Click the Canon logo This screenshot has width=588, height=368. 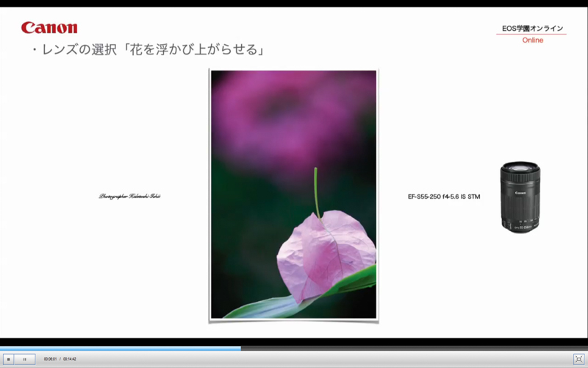coord(49,27)
